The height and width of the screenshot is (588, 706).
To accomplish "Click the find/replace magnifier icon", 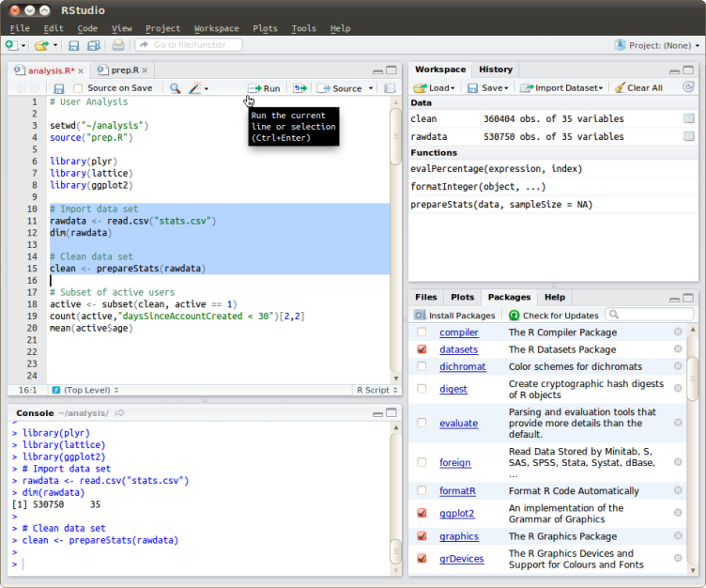I will [x=175, y=88].
